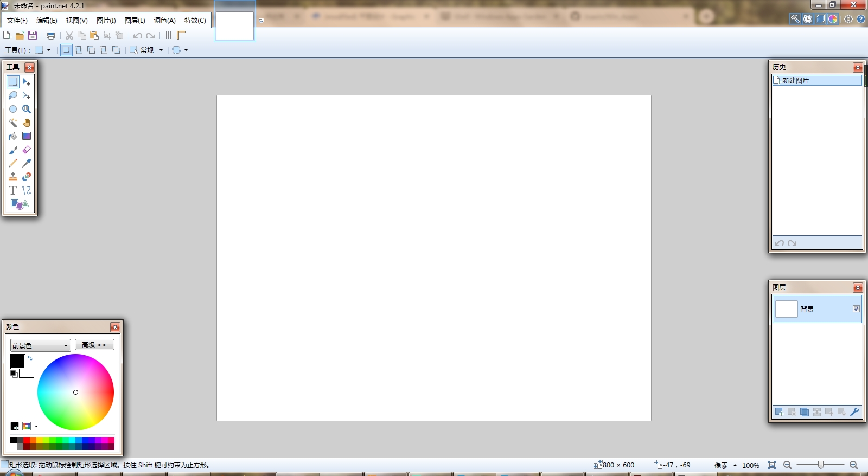This screenshot has width=868, height=476.
Task: Select the Magic Wand tool
Action: click(13, 123)
